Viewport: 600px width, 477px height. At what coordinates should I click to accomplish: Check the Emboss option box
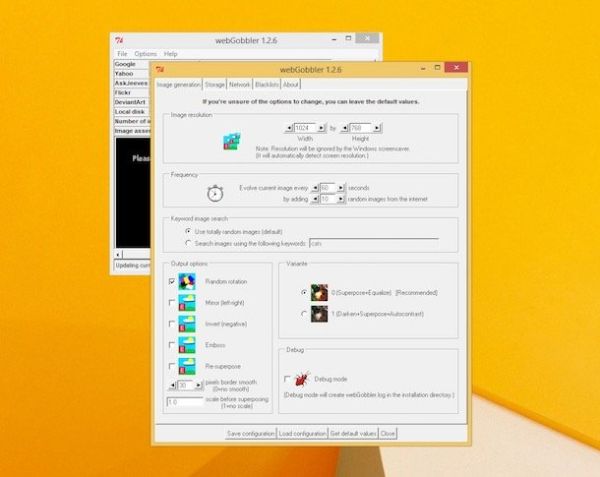coord(172,346)
